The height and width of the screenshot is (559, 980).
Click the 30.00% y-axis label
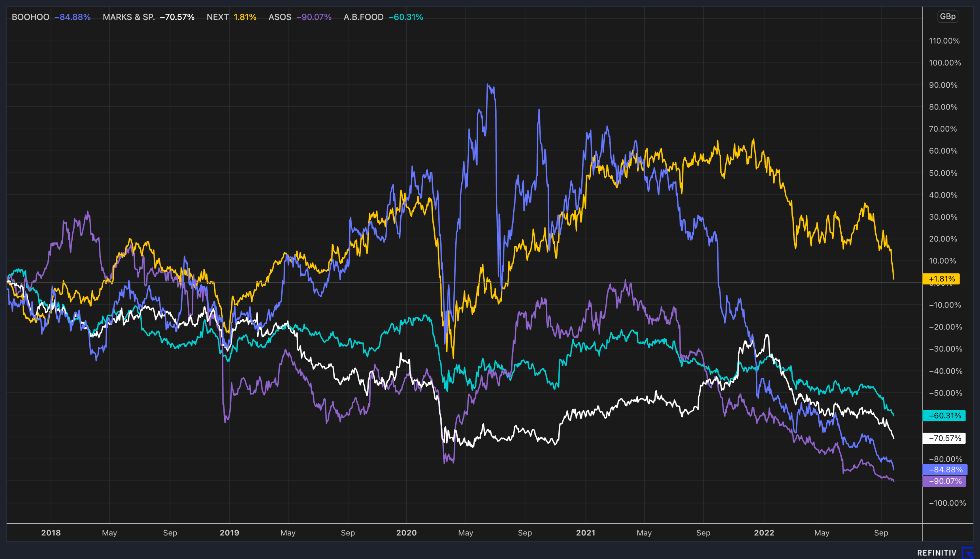943,217
